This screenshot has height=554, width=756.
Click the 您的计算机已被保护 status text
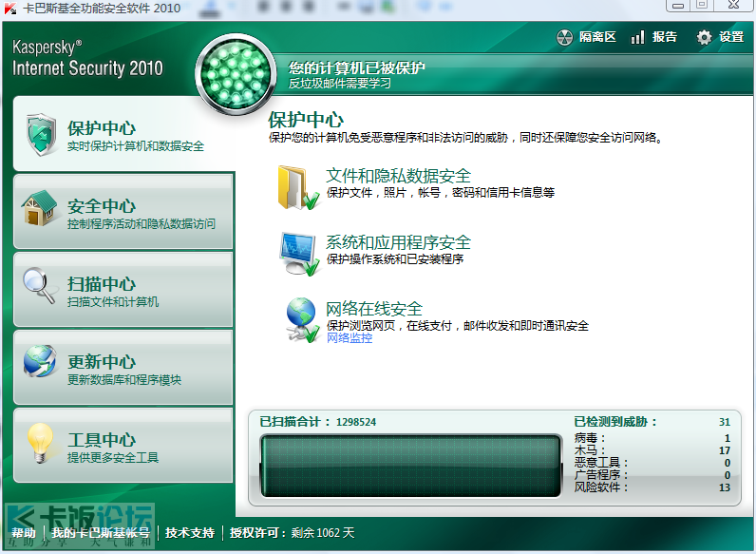pyautogui.click(x=356, y=67)
